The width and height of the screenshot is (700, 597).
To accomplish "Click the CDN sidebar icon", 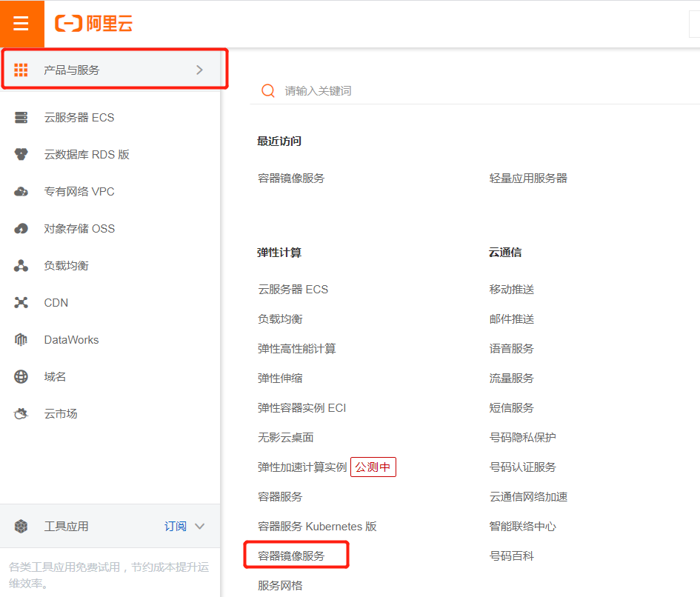I will [21, 302].
